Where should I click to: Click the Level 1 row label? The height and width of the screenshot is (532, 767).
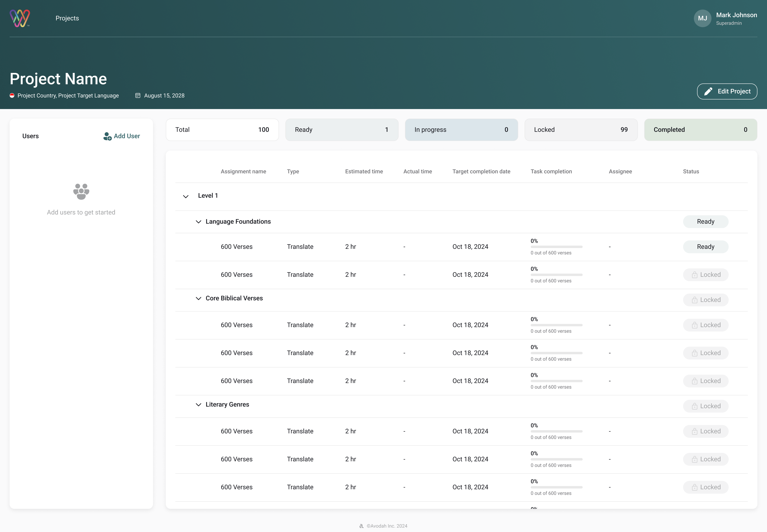coord(208,196)
